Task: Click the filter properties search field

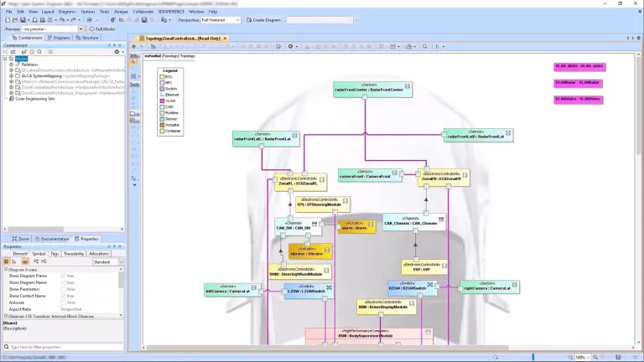Action: pos(63,347)
